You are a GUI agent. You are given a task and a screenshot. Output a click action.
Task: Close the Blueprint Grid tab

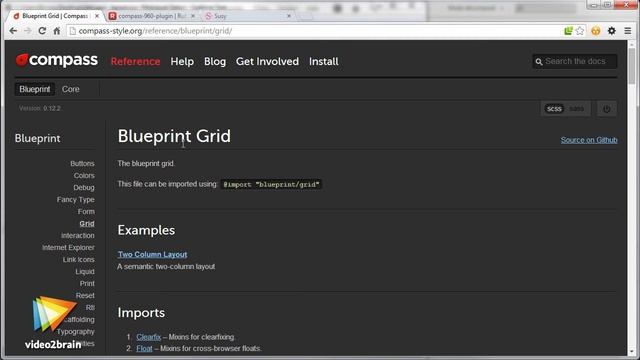click(x=97, y=16)
